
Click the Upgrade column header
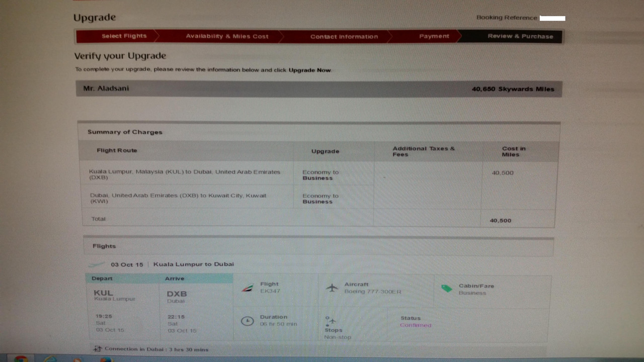pyautogui.click(x=325, y=151)
